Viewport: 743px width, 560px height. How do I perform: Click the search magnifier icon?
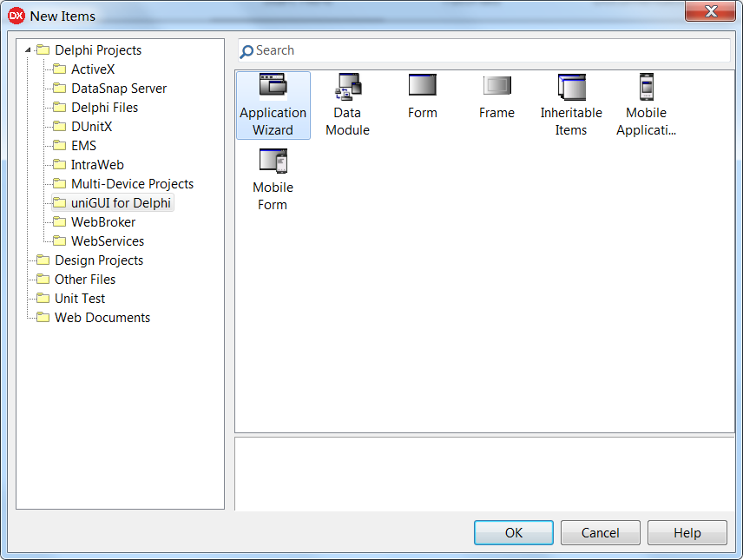click(246, 51)
